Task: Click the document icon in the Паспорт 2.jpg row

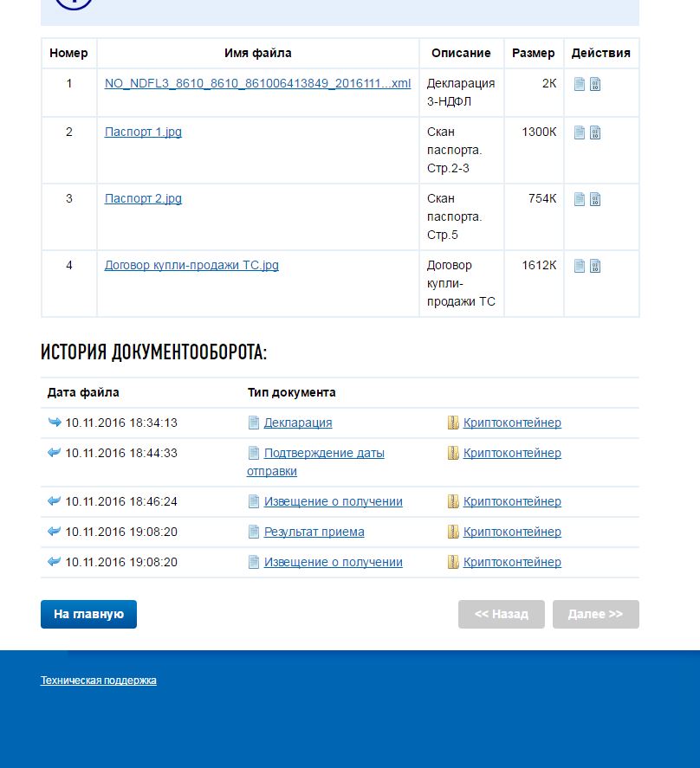Action: pos(580,199)
